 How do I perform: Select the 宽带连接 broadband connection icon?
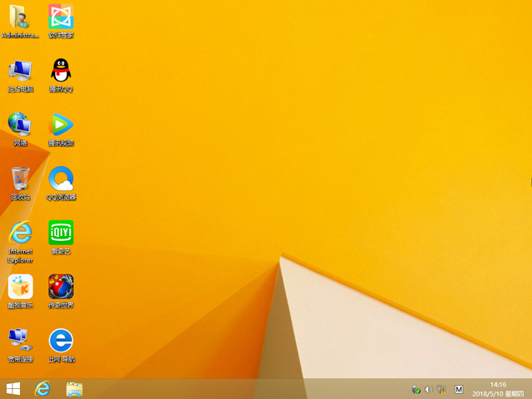20,341
